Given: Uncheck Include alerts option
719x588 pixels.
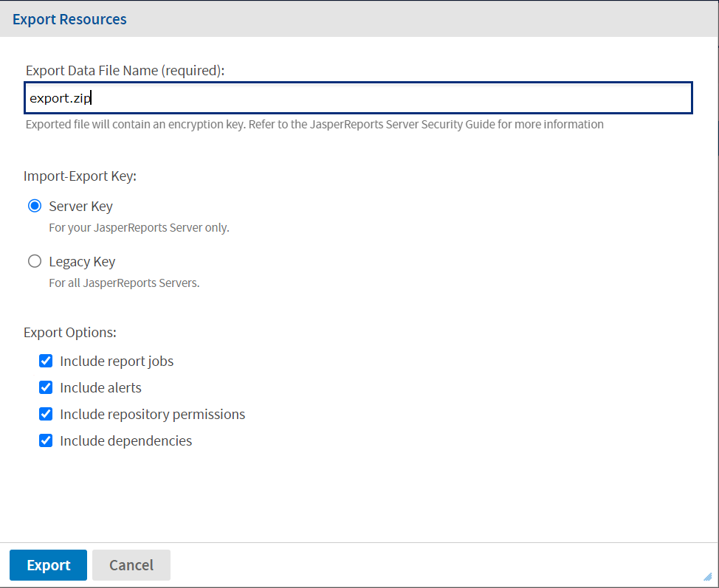Looking at the screenshot, I should (x=46, y=388).
